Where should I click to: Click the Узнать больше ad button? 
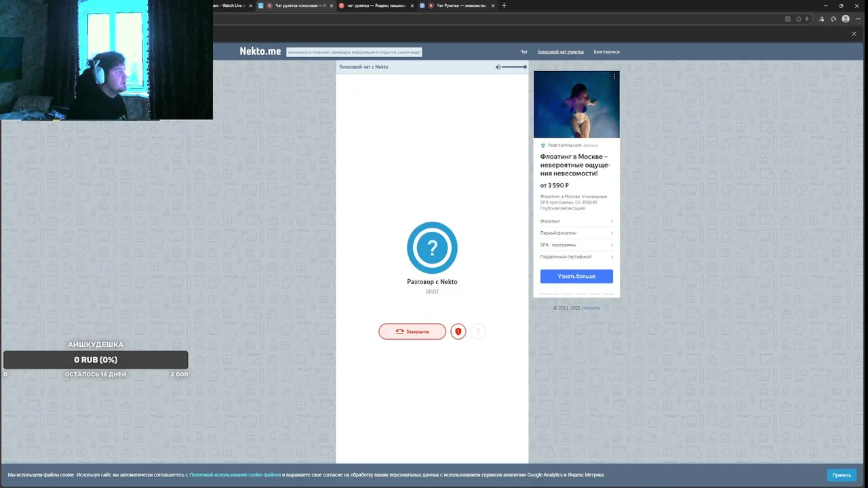pos(576,277)
